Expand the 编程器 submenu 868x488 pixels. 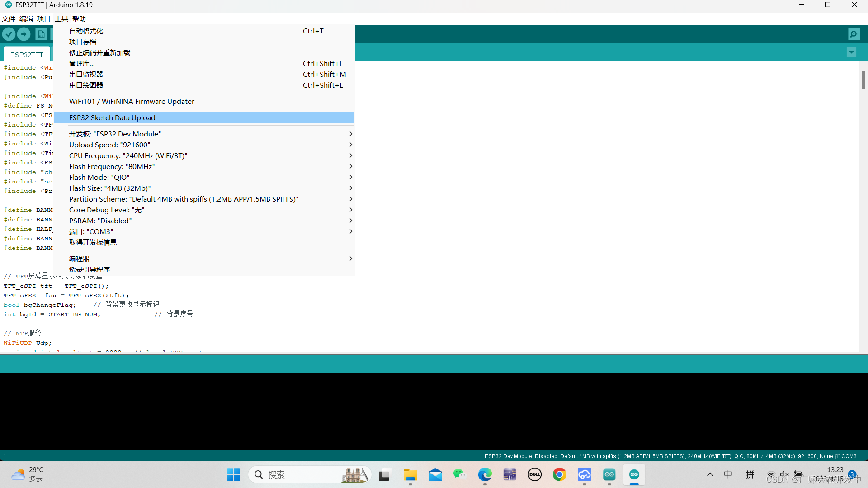(x=204, y=258)
